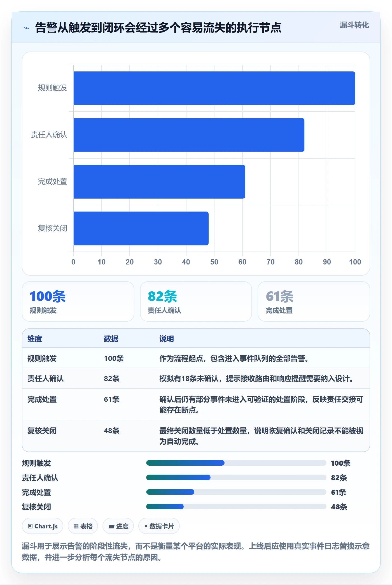
Task: Click the 48条 value in the table
Action: coord(112,431)
